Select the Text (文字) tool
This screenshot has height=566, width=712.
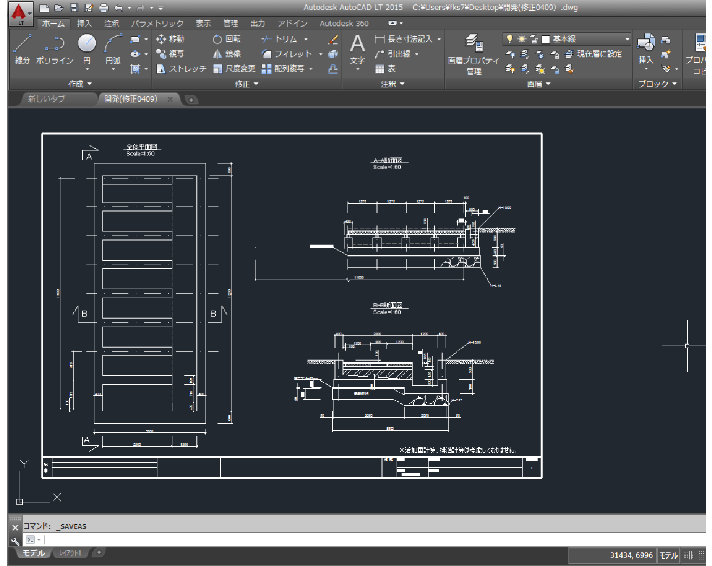tap(357, 50)
